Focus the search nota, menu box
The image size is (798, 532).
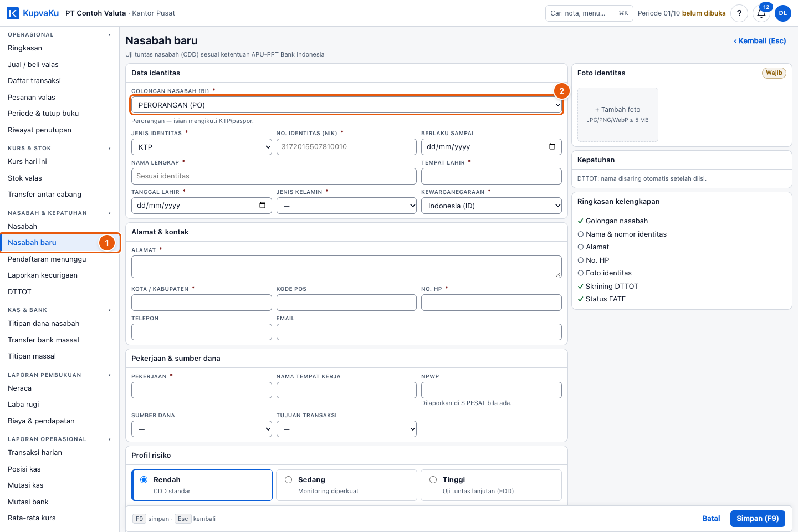coord(589,13)
